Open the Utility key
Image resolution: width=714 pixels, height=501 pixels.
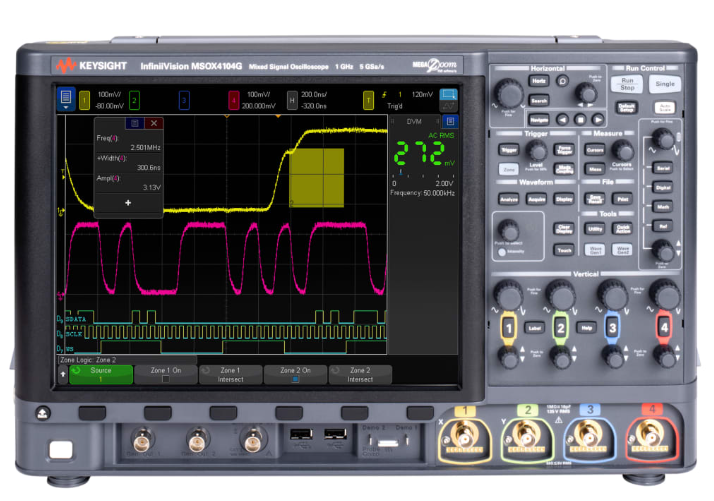595,229
